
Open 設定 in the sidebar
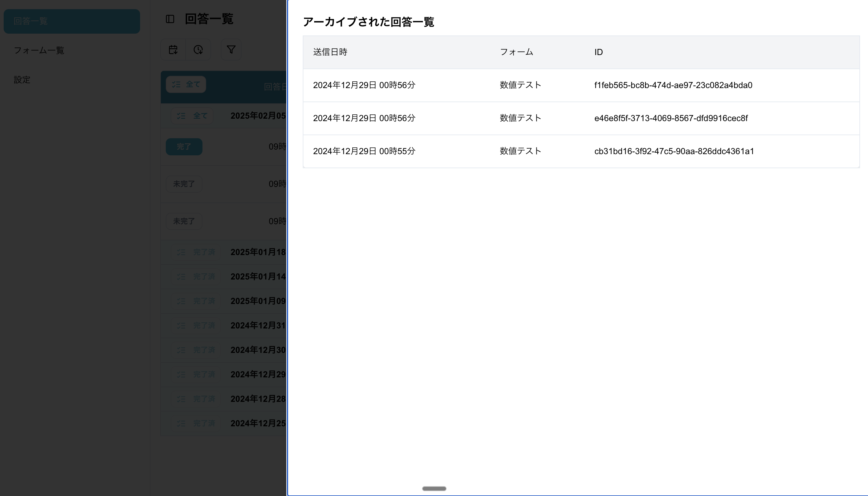click(22, 80)
